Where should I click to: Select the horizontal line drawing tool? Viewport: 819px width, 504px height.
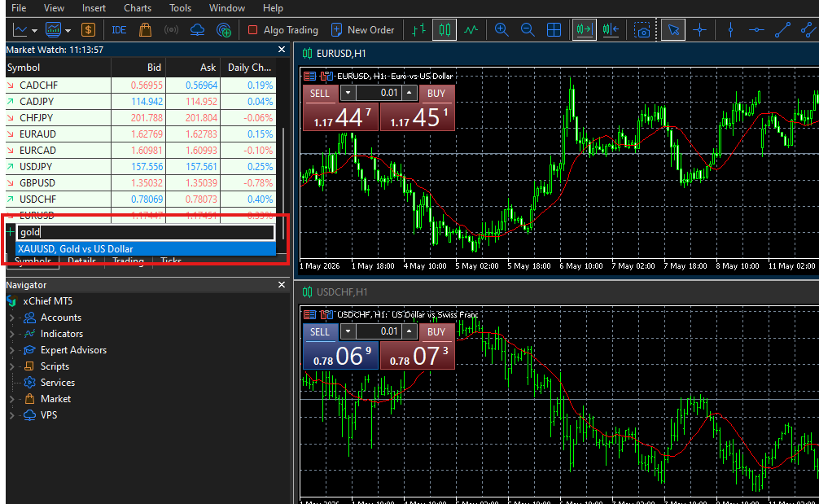756,30
